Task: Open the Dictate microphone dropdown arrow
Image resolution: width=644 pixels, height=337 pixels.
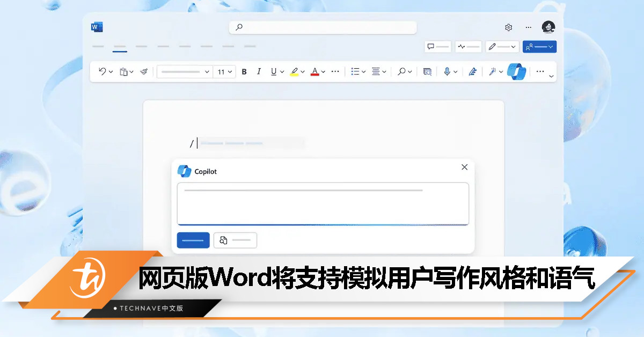Action: pyautogui.click(x=456, y=72)
